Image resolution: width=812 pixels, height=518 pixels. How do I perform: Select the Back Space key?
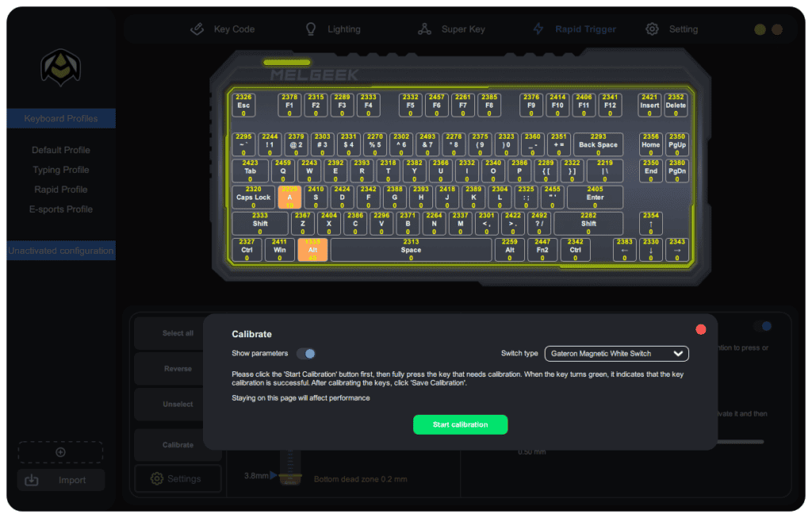(x=598, y=144)
